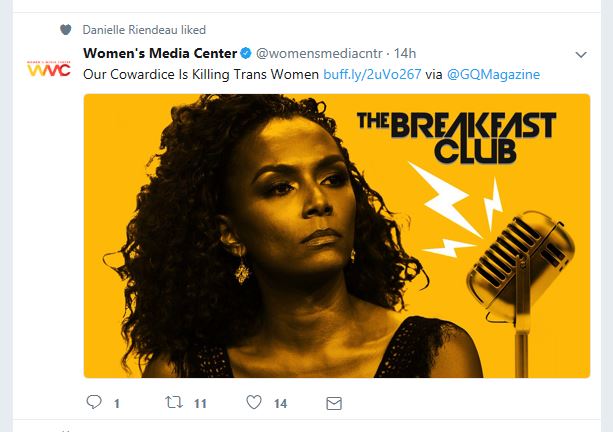Expand the tweet options chevron menu

pos(581,53)
